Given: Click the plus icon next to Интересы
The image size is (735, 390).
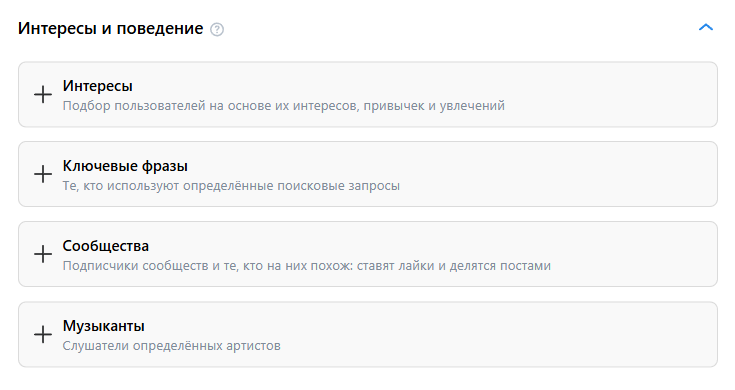Looking at the screenshot, I should click(x=43, y=94).
